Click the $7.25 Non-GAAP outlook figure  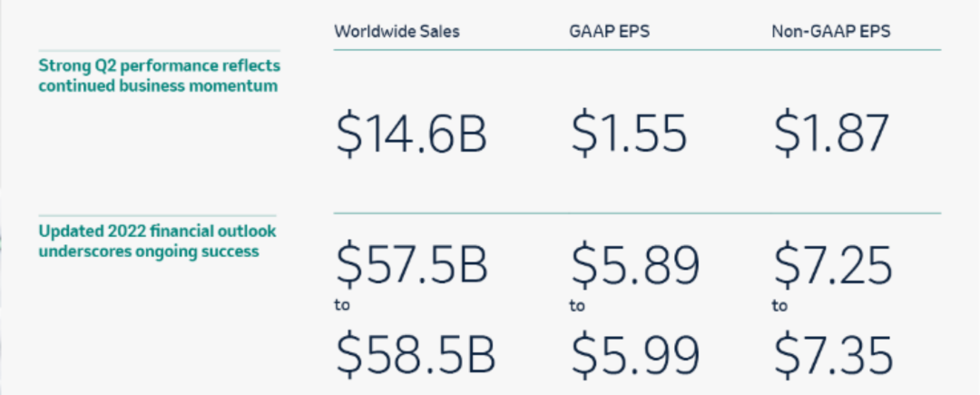point(833,265)
